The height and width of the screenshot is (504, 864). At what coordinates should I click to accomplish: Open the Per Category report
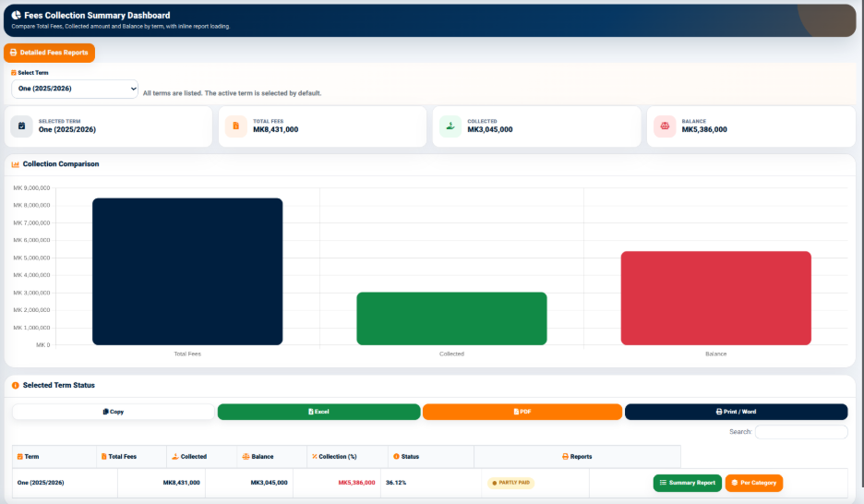(x=754, y=483)
